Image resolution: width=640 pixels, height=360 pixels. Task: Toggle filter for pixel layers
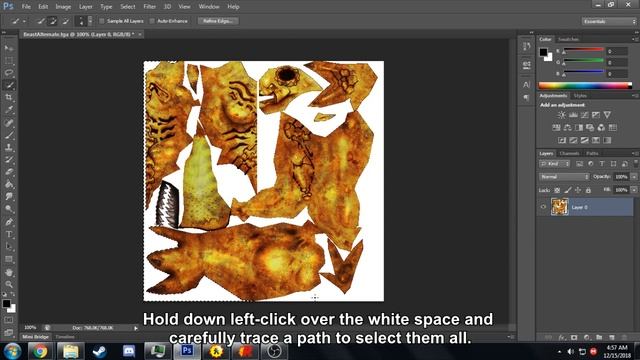coord(580,164)
